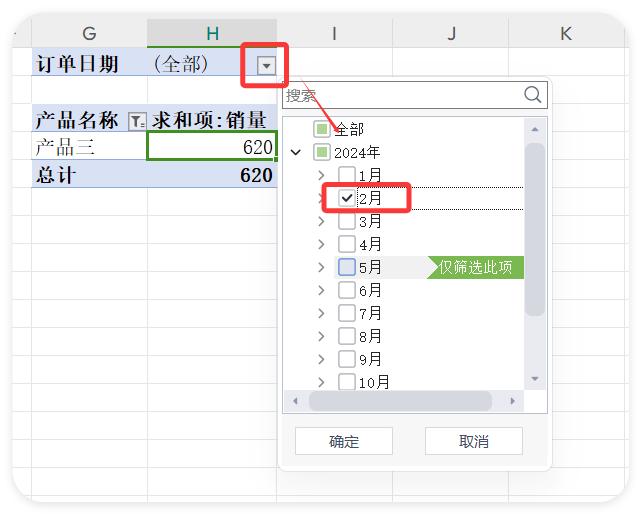Viewport: 641px width, 514px height.
Task: Select column G header
Action: pos(89,33)
